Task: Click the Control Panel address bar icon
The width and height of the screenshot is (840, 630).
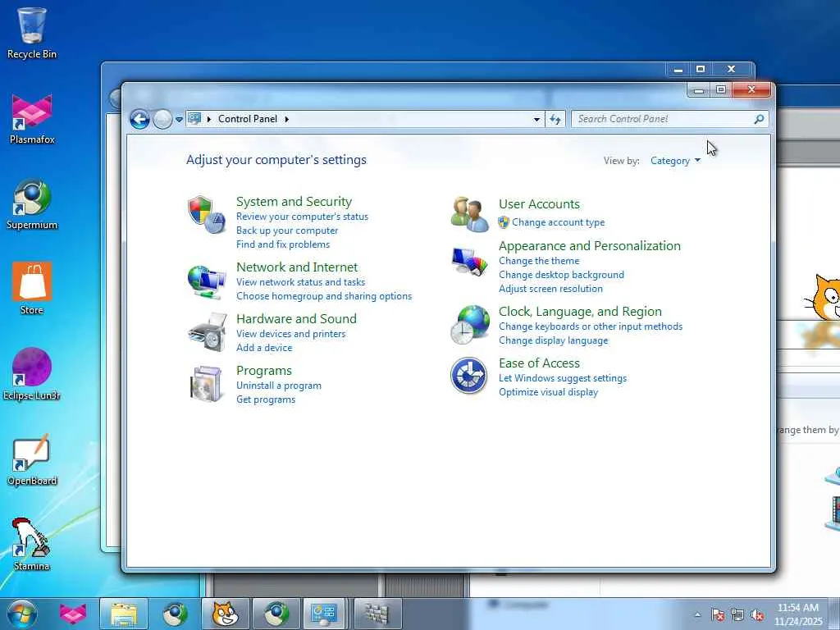Action: point(194,118)
